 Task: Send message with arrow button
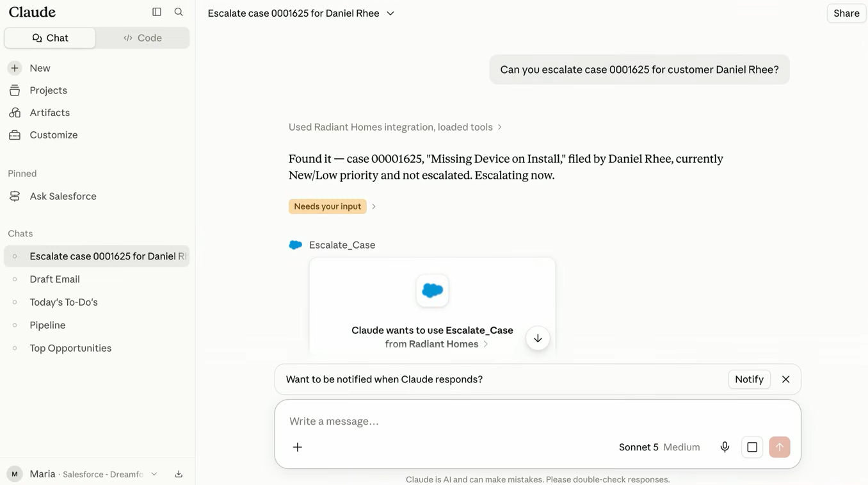click(780, 447)
